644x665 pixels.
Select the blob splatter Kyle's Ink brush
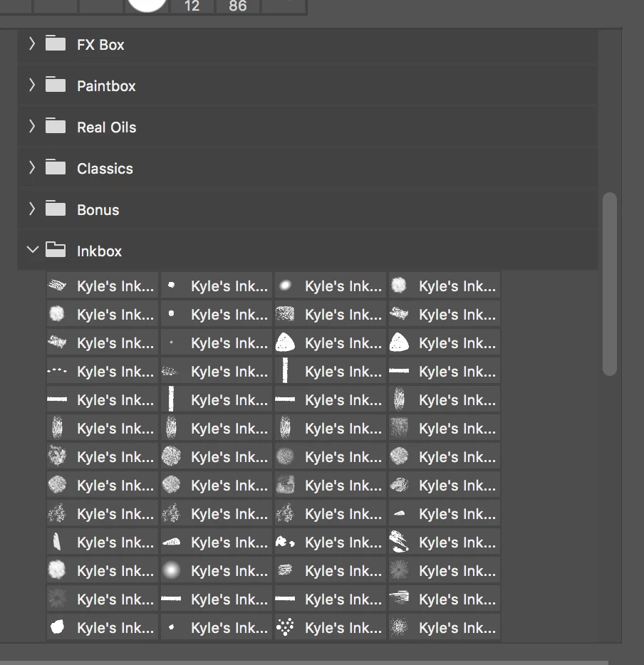pyautogui.click(x=331, y=542)
